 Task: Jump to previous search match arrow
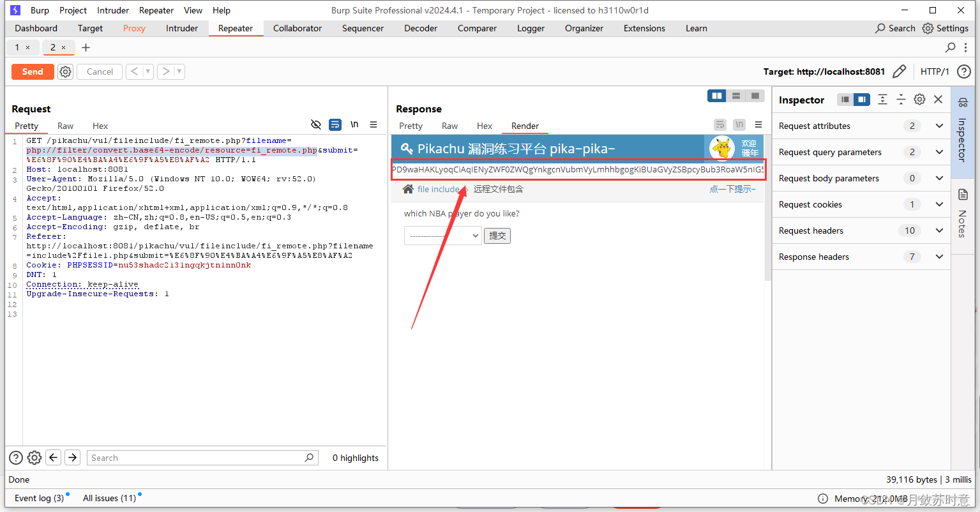point(54,457)
